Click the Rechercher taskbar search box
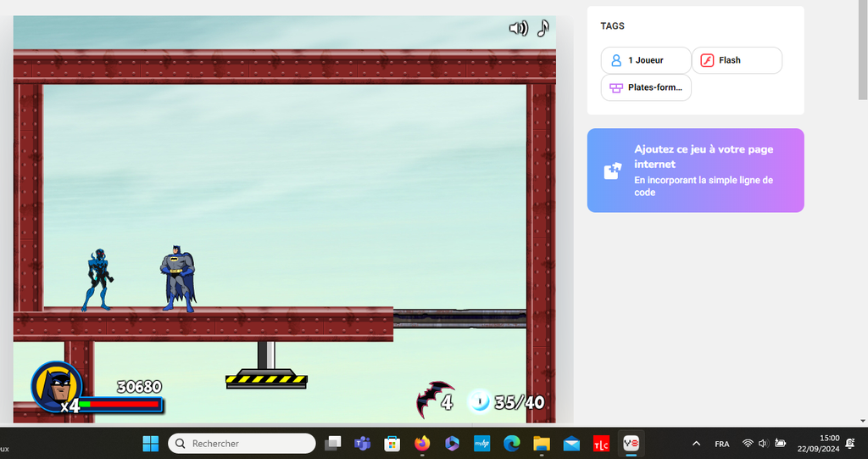This screenshot has height=459, width=868. tap(242, 444)
